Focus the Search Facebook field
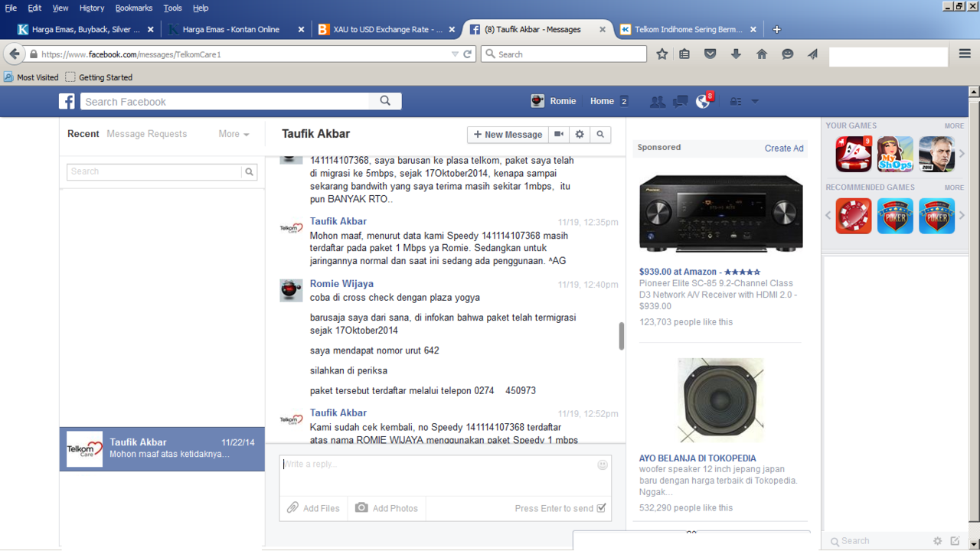The width and height of the screenshot is (980, 551). click(x=226, y=102)
